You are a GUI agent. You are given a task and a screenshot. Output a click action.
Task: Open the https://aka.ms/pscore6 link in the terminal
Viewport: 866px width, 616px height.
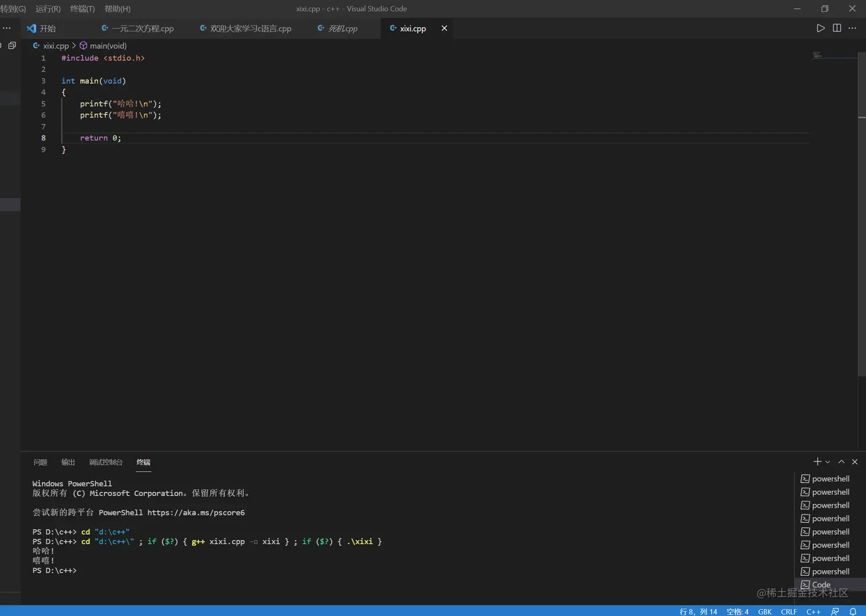coord(196,512)
